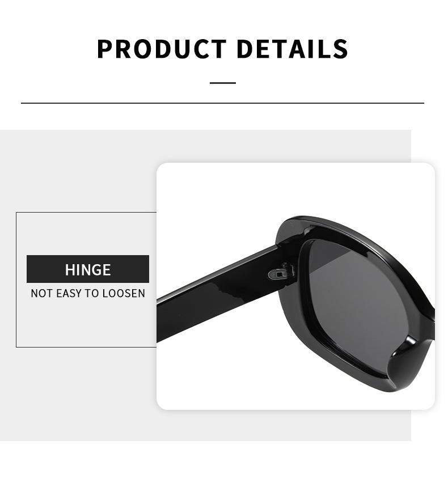Viewport: 448px width, 487px height.
Task: Click the hinge screw slot on the frame
Action: pos(280,274)
